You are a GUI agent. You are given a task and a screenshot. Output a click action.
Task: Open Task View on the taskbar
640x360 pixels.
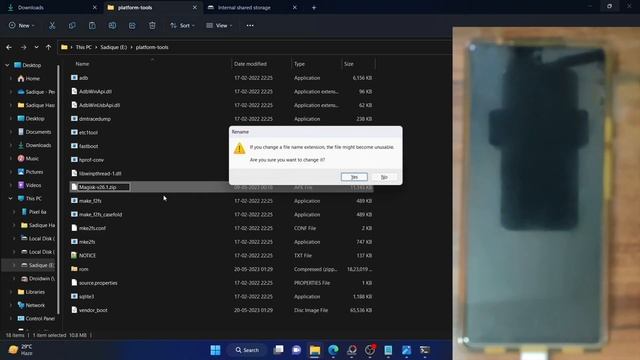pyautogui.click(x=278, y=350)
